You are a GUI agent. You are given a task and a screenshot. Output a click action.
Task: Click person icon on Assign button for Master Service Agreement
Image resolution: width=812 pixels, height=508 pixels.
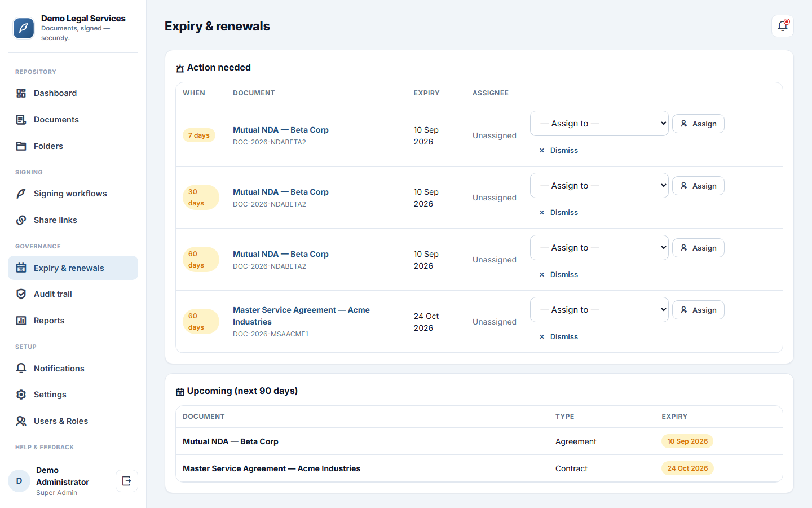(x=684, y=310)
